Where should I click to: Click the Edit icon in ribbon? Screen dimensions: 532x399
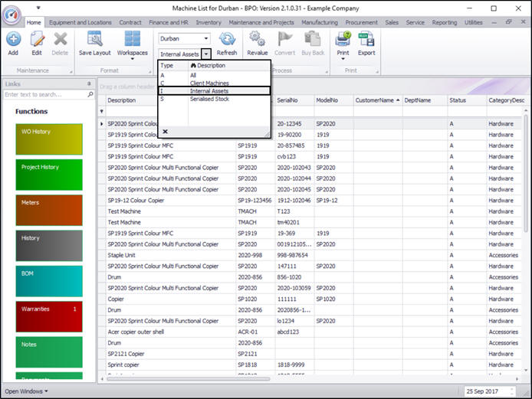(x=36, y=40)
